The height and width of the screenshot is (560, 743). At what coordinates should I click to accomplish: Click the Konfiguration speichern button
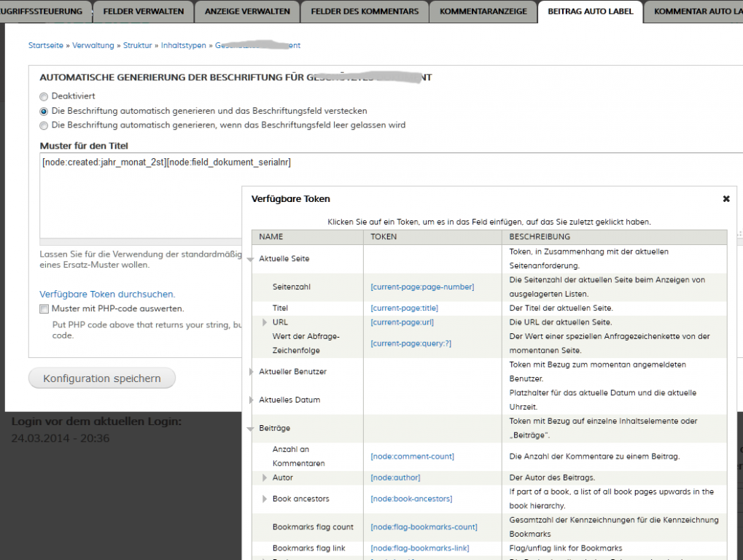pos(102,378)
